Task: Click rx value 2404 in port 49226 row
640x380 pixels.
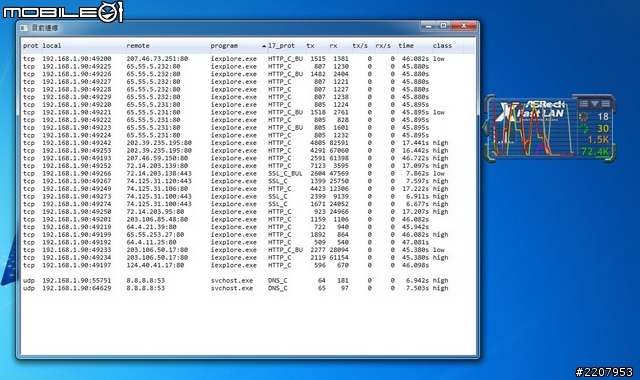Action: click(341, 74)
